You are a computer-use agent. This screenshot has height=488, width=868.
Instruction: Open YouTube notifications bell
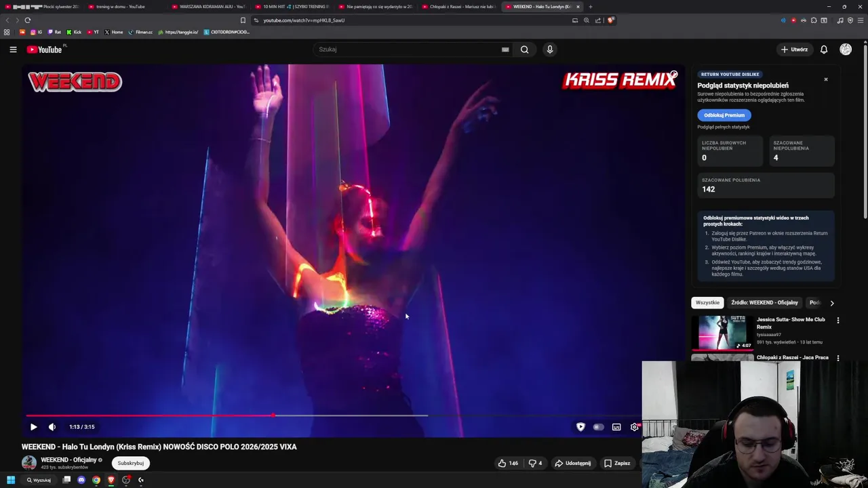(x=824, y=49)
